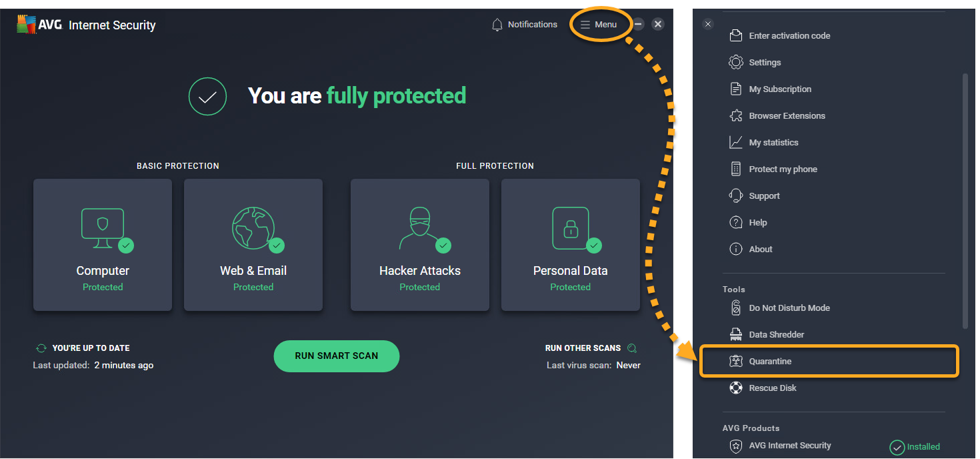
Task: Click the Browser Extensions puzzle icon
Action: 736,115
